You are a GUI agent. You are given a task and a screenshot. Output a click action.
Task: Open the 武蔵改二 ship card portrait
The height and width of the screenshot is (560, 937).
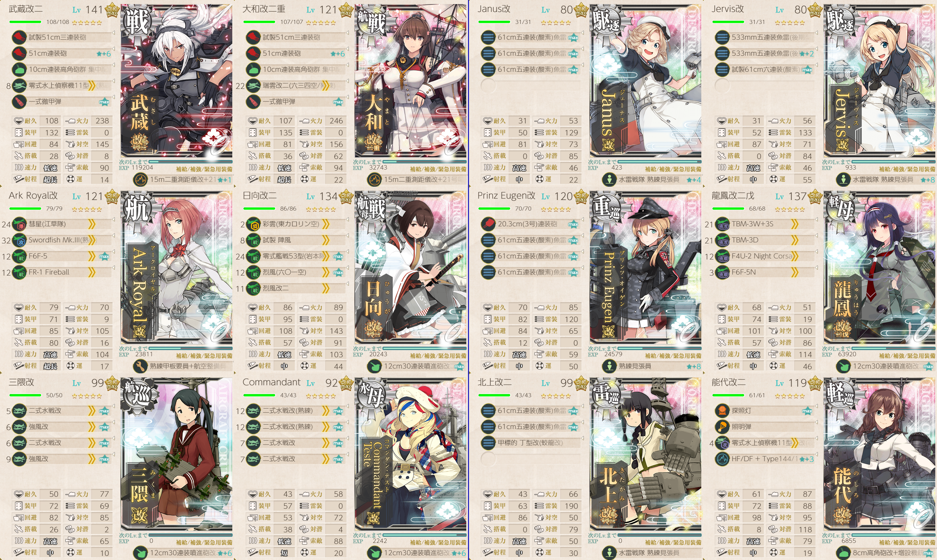[176, 81]
